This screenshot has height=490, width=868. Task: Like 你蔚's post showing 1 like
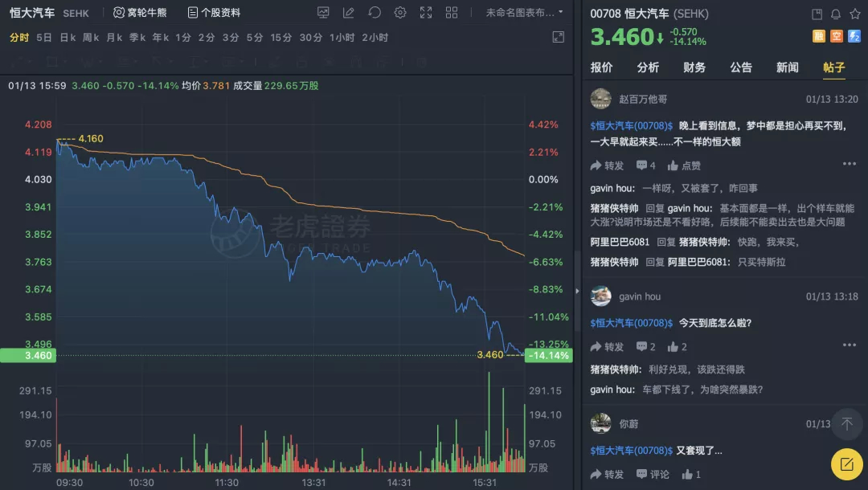[691, 474]
